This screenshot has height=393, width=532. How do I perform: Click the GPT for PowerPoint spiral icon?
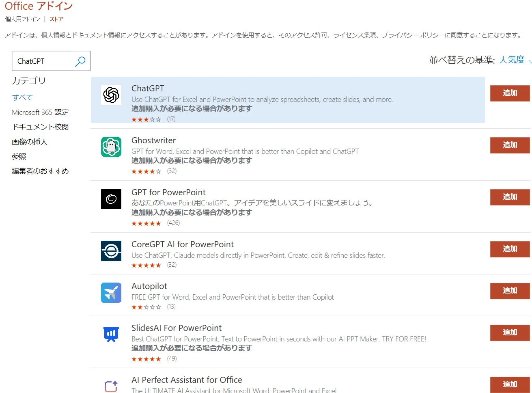(111, 199)
